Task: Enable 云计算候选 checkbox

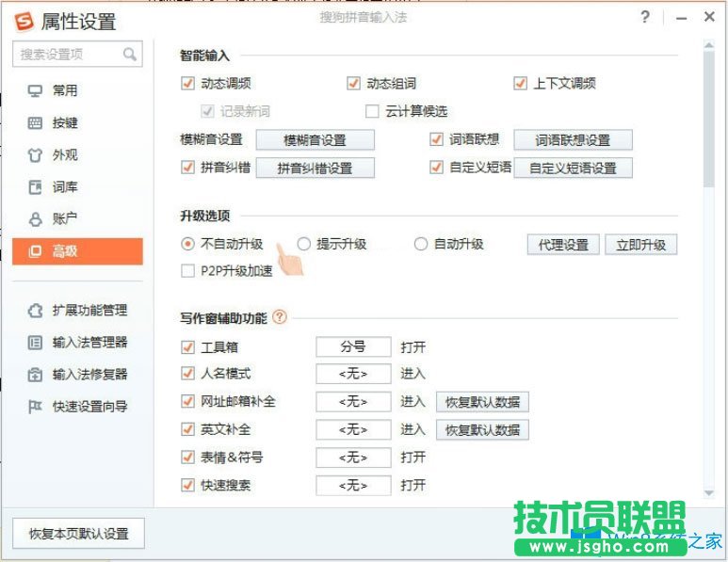Action: coord(372,111)
